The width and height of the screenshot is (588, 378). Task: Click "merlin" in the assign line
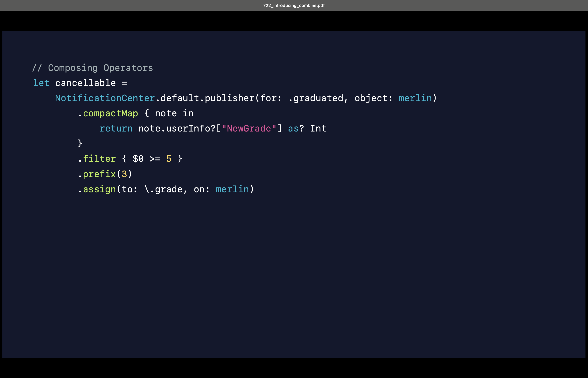pos(232,189)
